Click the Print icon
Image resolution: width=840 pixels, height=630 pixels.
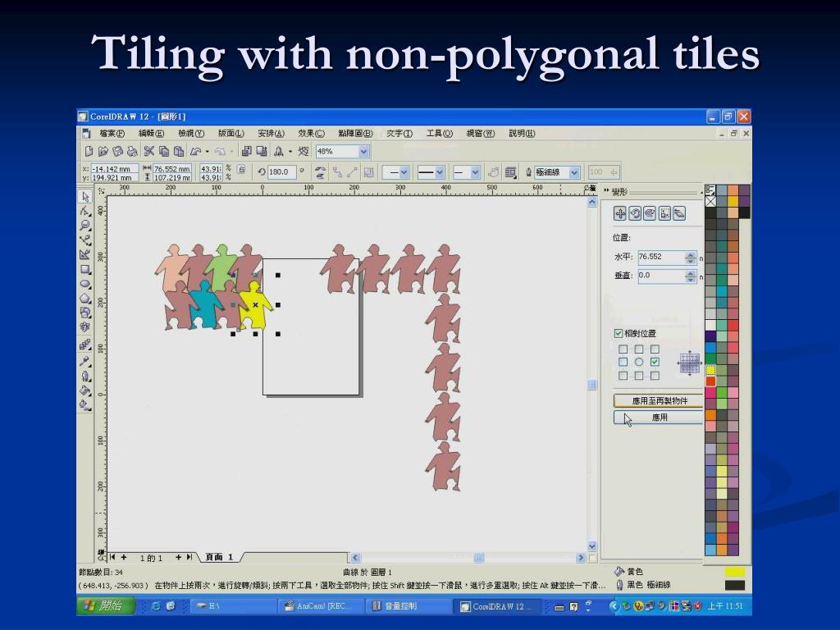132,152
